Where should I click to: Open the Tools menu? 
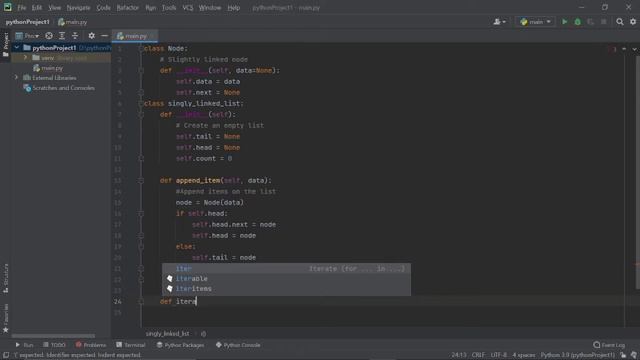(169, 8)
